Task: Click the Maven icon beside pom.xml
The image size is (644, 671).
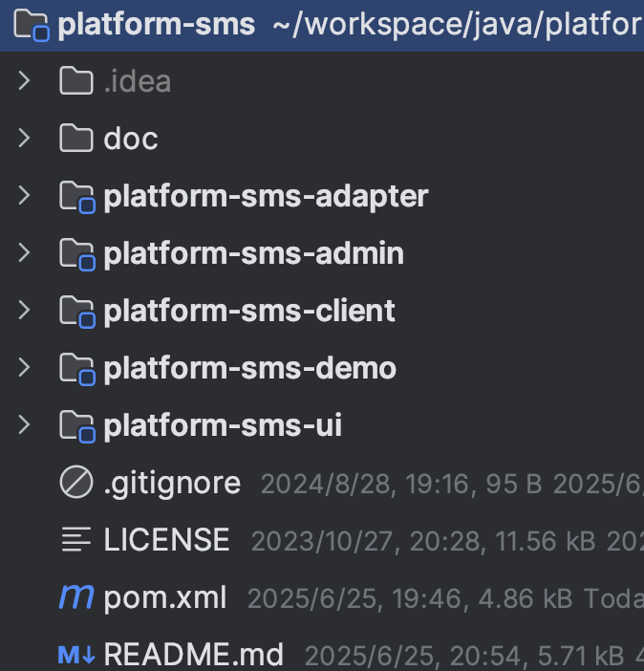Action: (76, 596)
